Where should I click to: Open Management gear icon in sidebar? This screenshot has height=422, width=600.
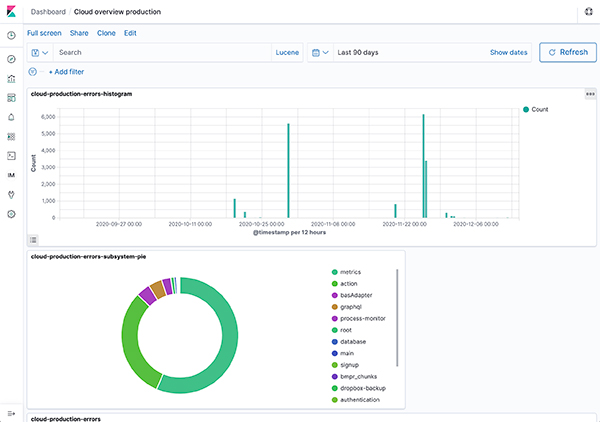click(x=11, y=214)
